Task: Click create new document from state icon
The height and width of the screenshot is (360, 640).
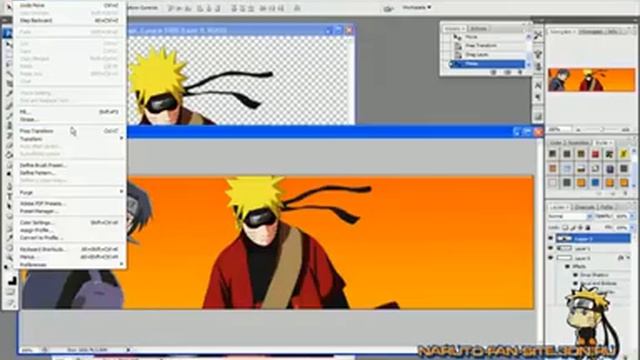Action: tap(493, 72)
